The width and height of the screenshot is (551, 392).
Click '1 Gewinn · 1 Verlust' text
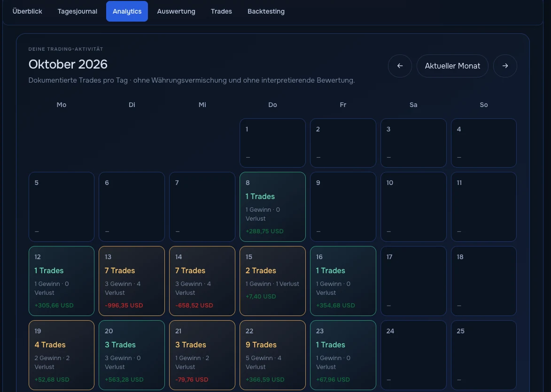272,284
